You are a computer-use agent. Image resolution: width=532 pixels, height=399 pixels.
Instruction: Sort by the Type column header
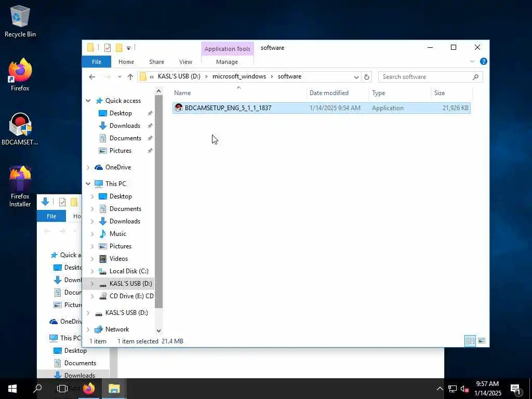point(400,93)
